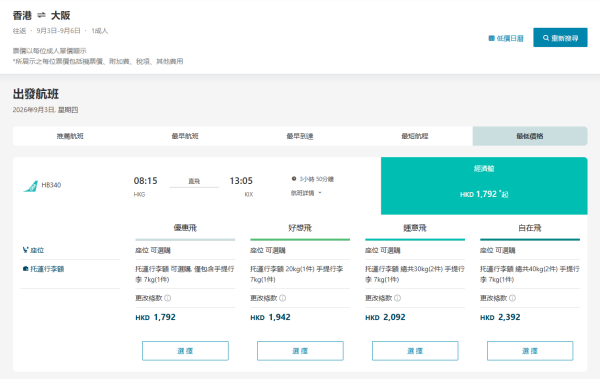Open the 低價日曆 low fare calendar link
Image resolution: width=600 pixels, height=379 pixels.
click(x=506, y=38)
